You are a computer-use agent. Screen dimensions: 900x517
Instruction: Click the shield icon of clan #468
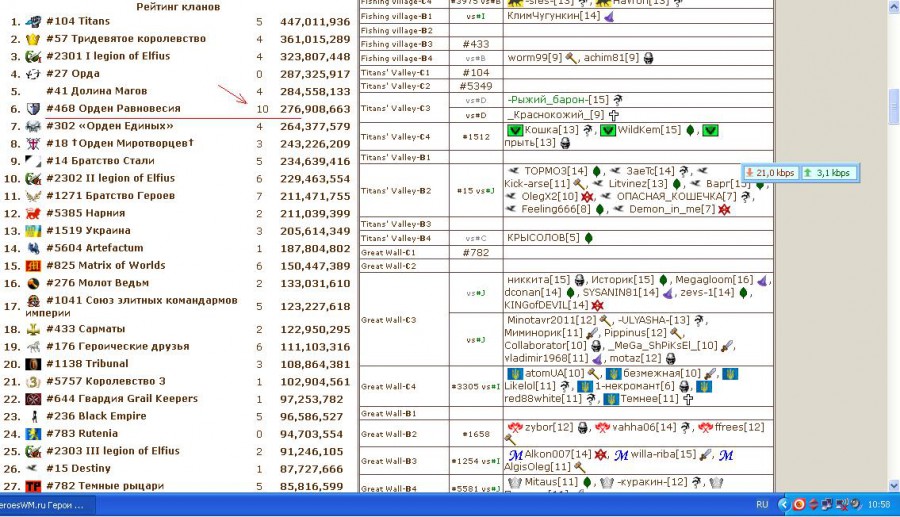pos(33,108)
